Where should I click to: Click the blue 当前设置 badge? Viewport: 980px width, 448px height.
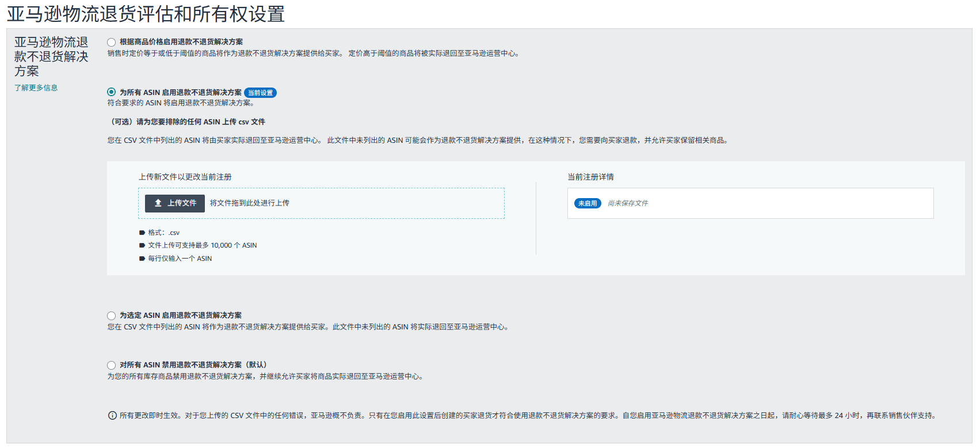click(260, 93)
